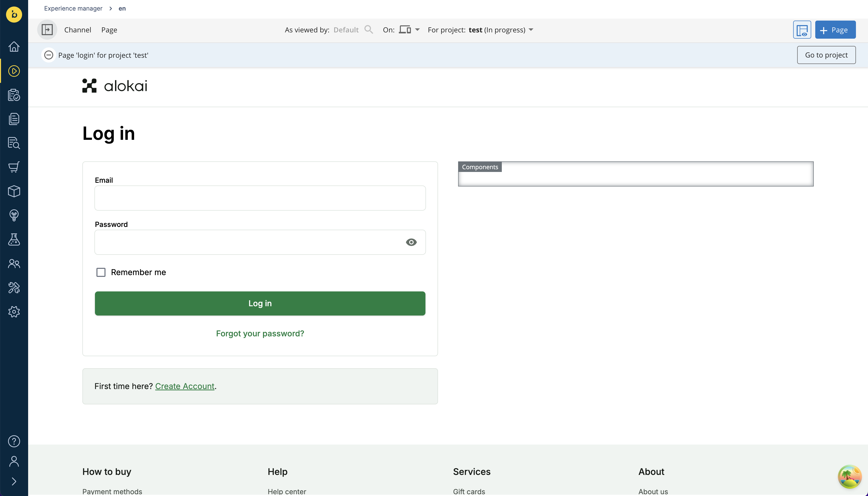Expand the sidebar navigation arrow
Screen dimensions: 868x496
(14, 481)
